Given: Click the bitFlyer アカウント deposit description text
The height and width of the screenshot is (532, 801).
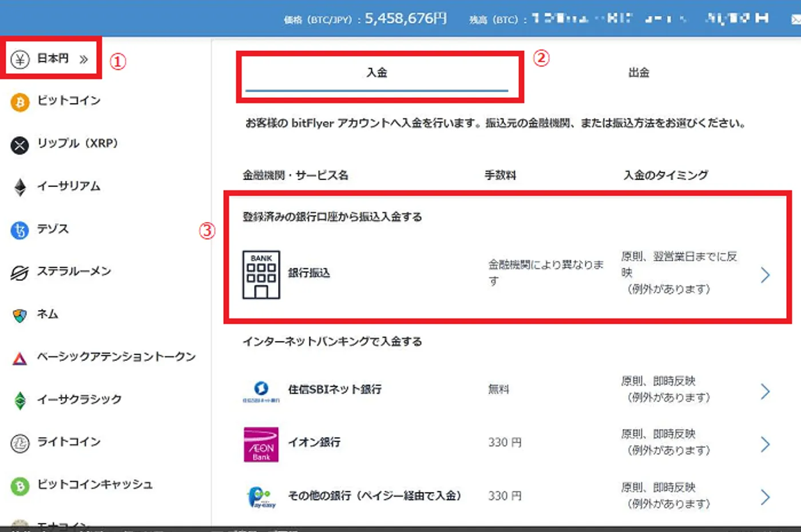Looking at the screenshot, I should pyautogui.click(x=495, y=123).
